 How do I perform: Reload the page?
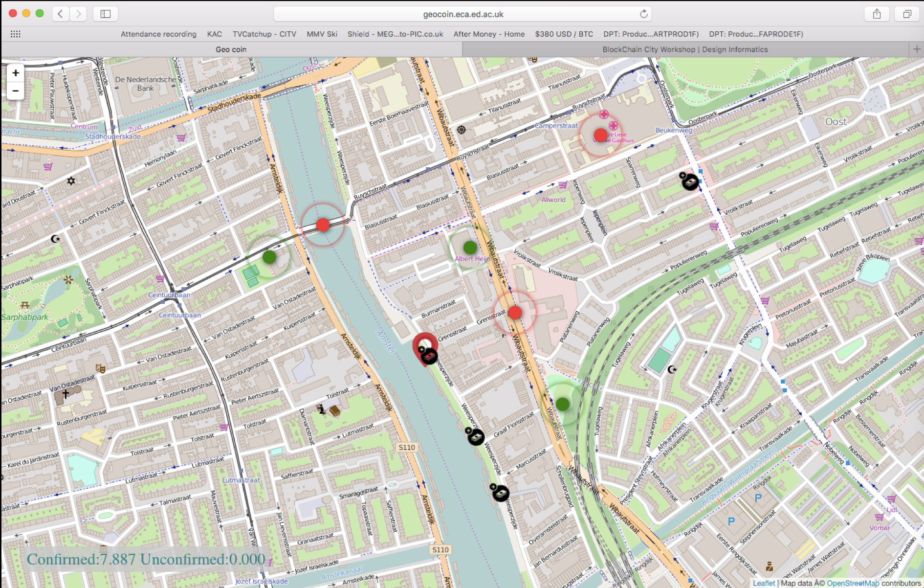click(644, 14)
